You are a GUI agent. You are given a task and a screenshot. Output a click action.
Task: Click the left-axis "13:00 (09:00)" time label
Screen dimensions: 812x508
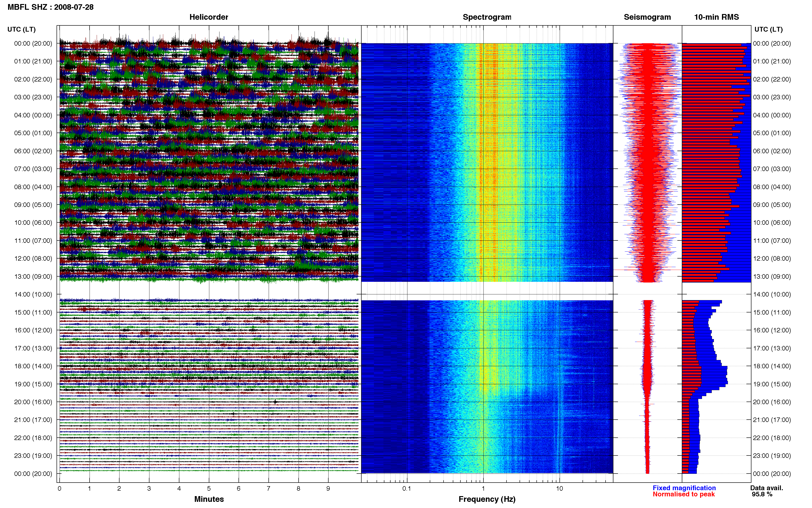click(33, 277)
